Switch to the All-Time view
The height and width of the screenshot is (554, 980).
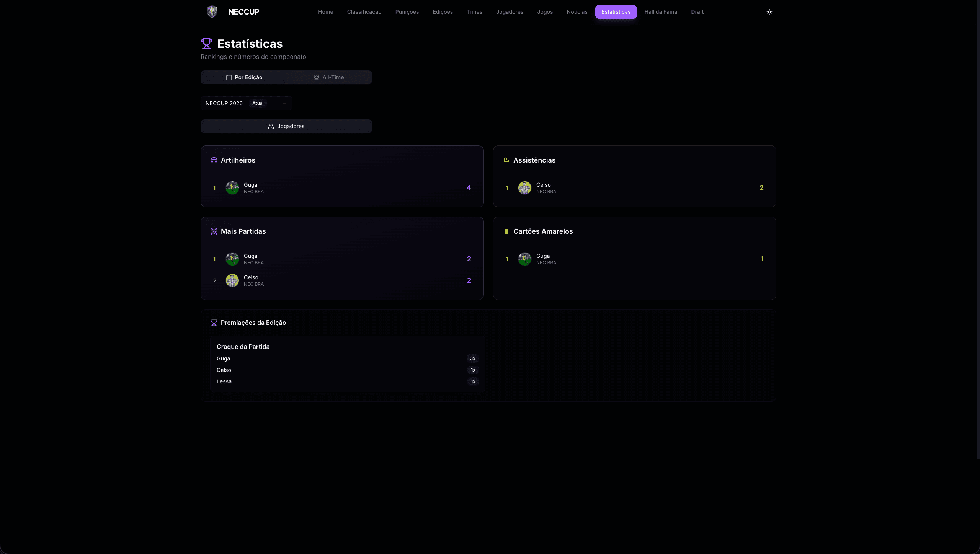(329, 77)
